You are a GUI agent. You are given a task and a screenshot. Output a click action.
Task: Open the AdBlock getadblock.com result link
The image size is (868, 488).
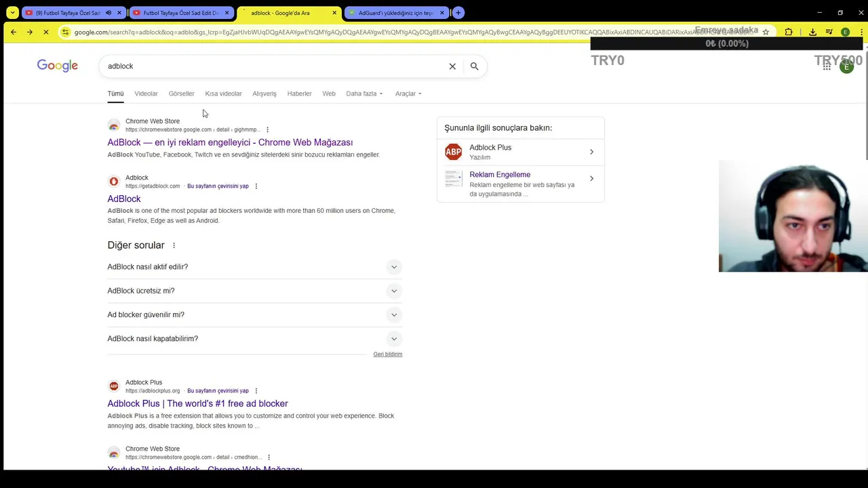tap(124, 199)
